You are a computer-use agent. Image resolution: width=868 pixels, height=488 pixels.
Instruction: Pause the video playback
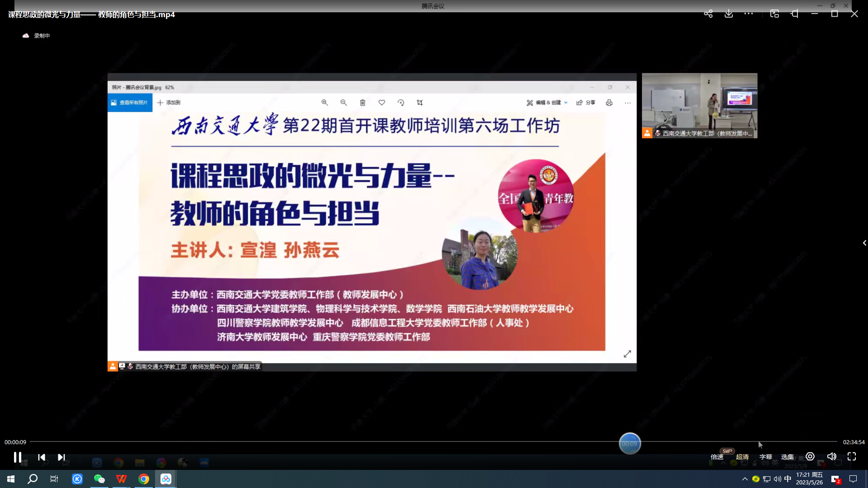(17, 457)
